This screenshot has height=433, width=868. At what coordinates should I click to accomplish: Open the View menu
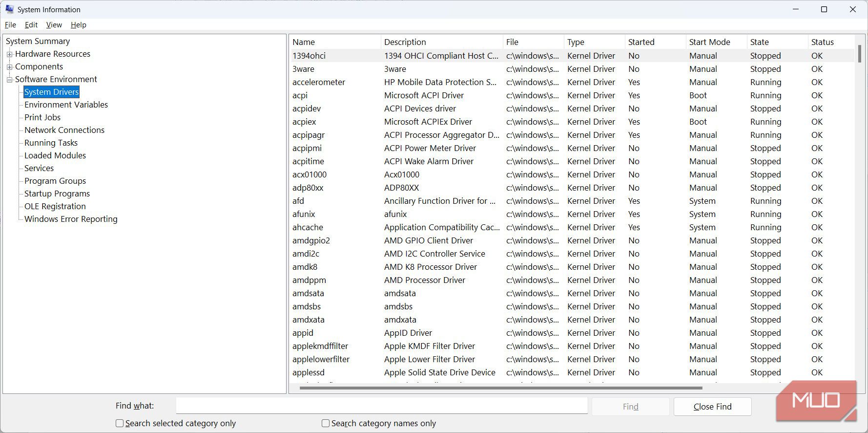pos(54,25)
